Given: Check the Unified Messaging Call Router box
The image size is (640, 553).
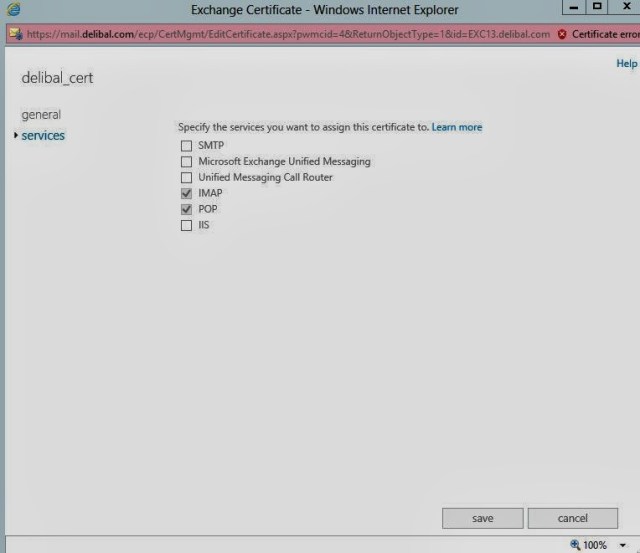Looking at the screenshot, I should pos(186,178).
